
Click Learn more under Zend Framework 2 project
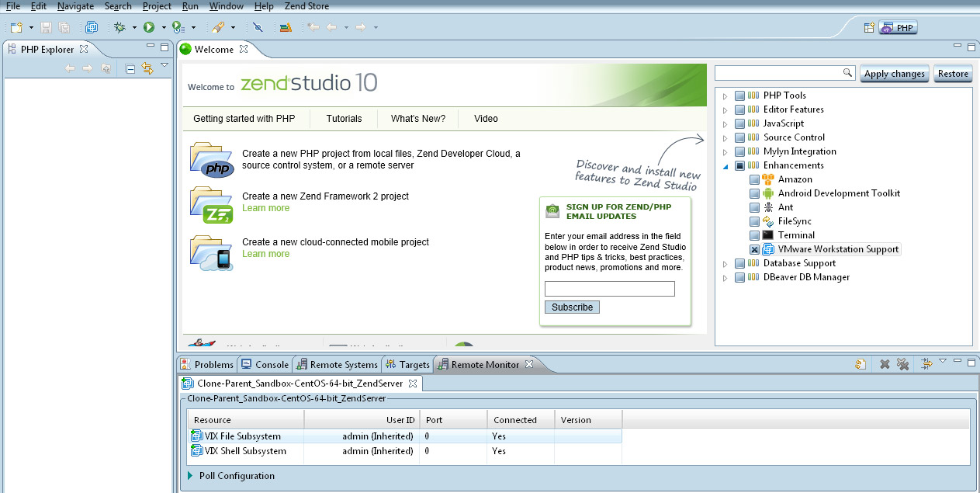[x=265, y=208]
